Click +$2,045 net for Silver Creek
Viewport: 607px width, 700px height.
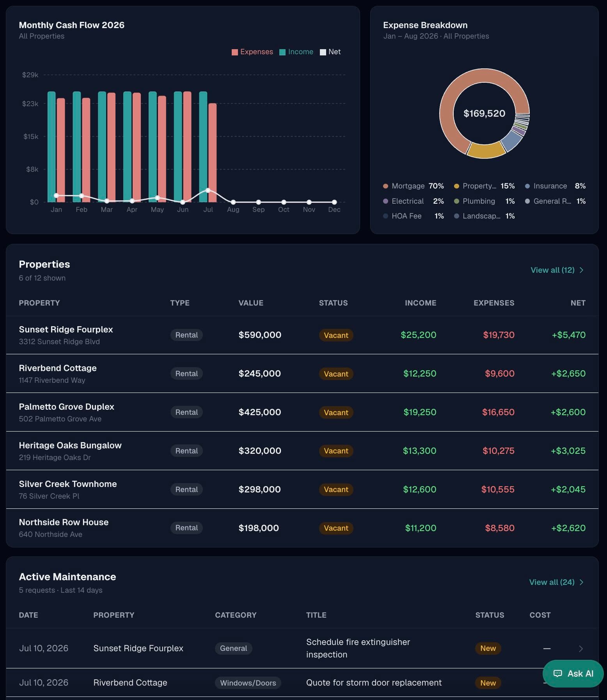(x=568, y=489)
